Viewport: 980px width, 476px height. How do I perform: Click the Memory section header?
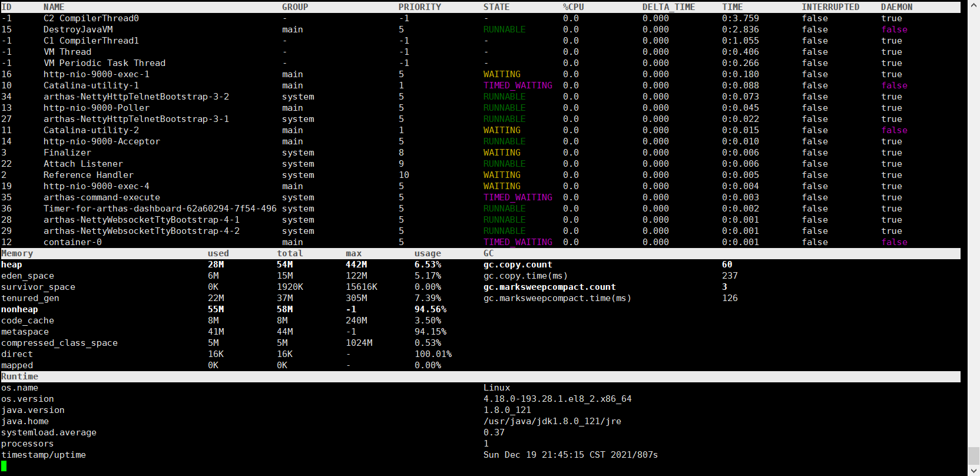tap(17, 253)
